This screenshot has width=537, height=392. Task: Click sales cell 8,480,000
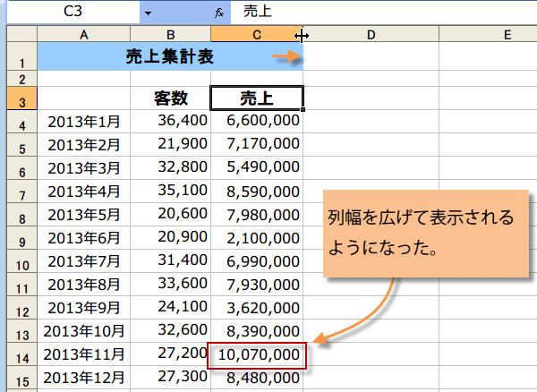(x=257, y=378)
